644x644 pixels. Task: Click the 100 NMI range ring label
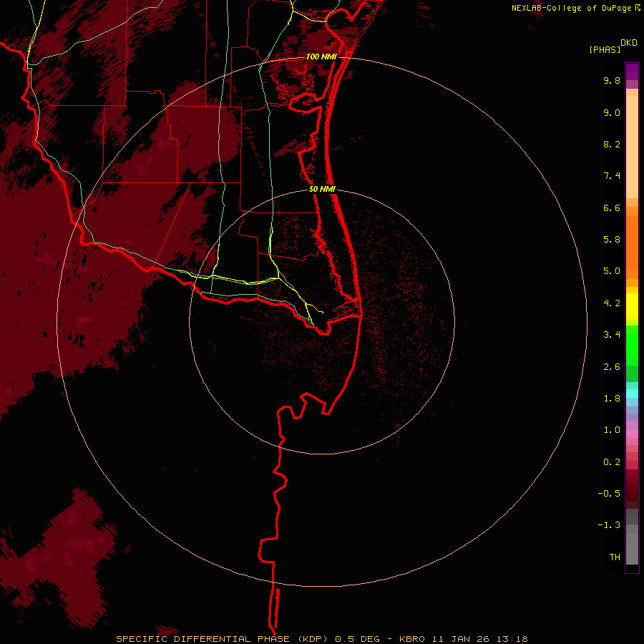[321, 57]
